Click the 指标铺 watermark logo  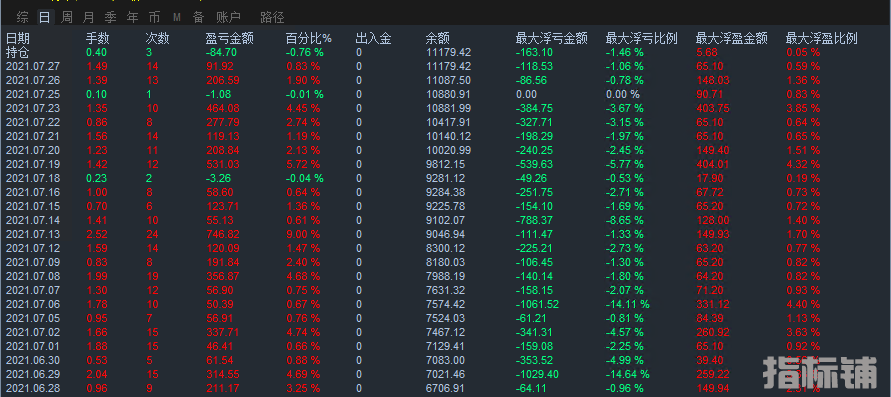(820, 373)
